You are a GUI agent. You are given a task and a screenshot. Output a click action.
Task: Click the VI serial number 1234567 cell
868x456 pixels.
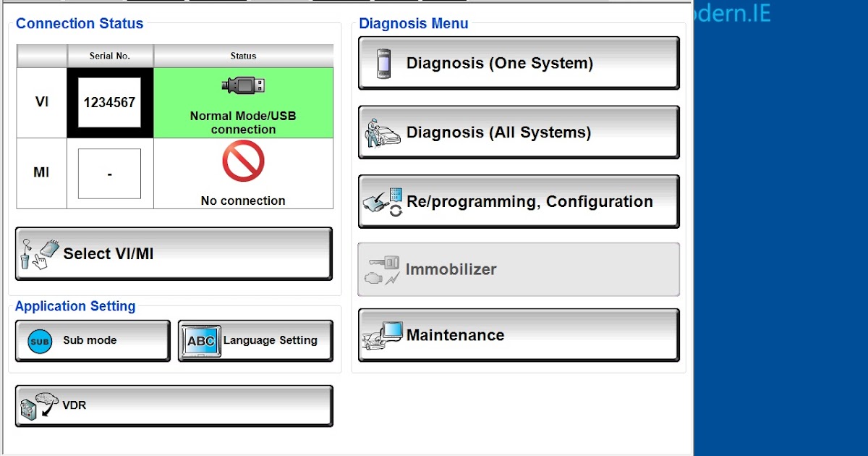pyautogui.click(x=109, y=101)
